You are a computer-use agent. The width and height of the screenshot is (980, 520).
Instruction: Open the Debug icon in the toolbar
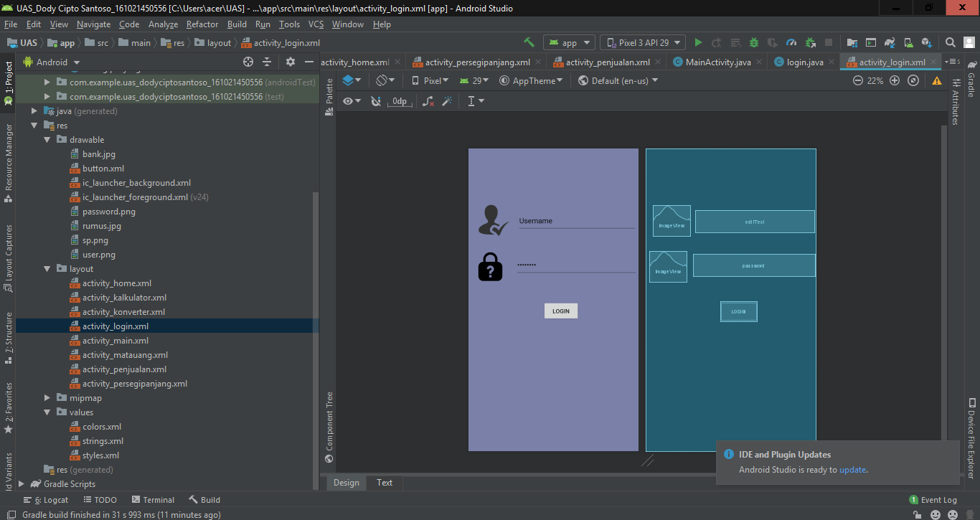tap(754, 42)
